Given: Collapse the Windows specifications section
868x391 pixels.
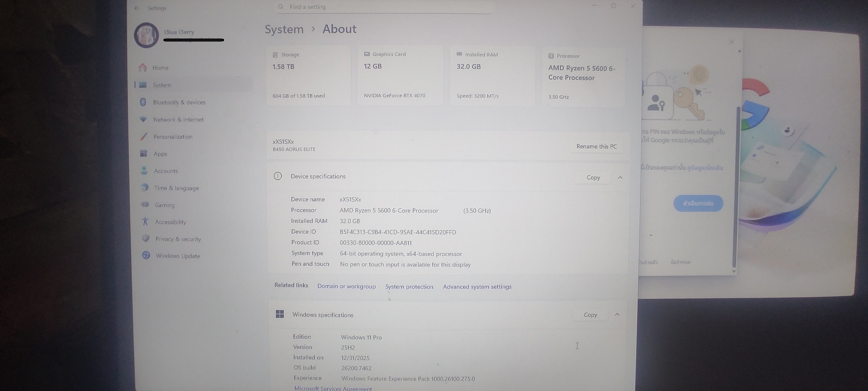Looking at the screenshot, I should [x=617, y=314].
